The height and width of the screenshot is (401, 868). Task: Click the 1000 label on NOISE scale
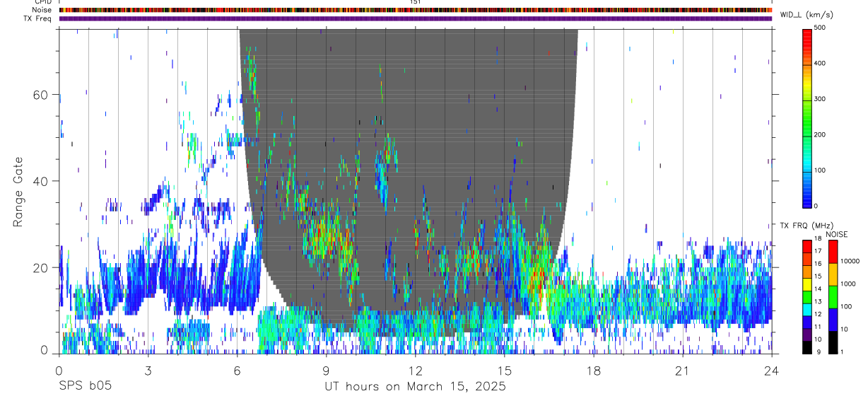(849, 284)
